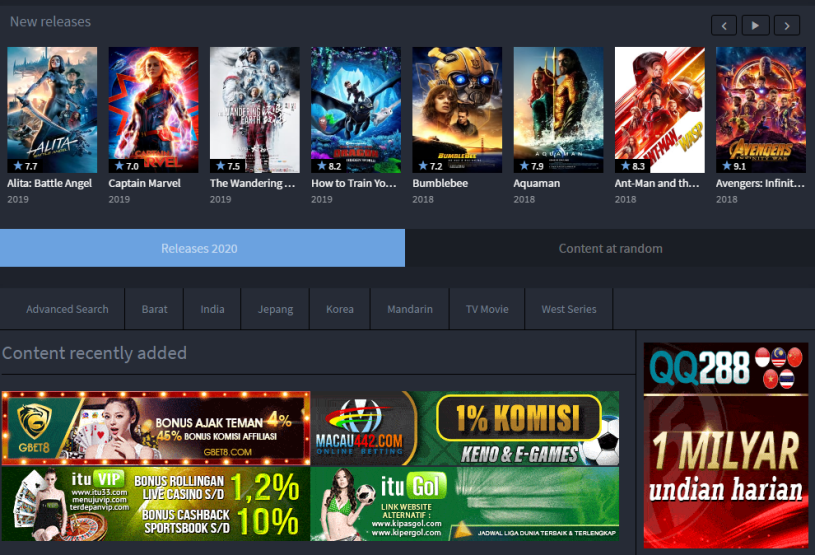Viewport: 815px width, 555px height.
Task: Open Bumblebee movie poster
Action: pos(457,110)
